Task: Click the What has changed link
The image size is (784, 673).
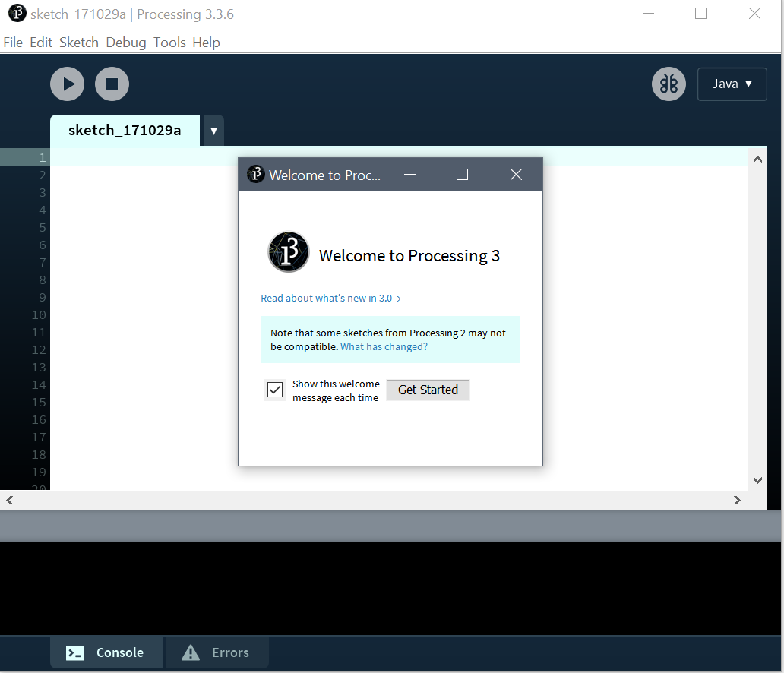Action: 383,346
